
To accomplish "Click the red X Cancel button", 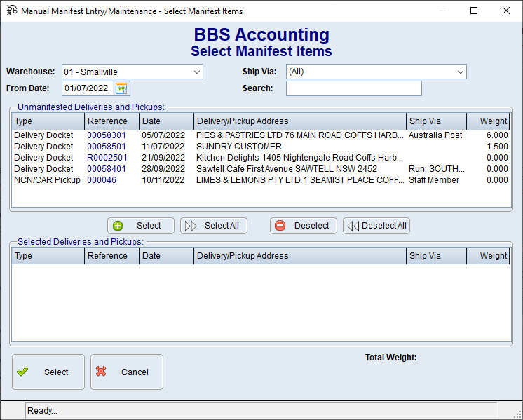I will coord(126,372).
